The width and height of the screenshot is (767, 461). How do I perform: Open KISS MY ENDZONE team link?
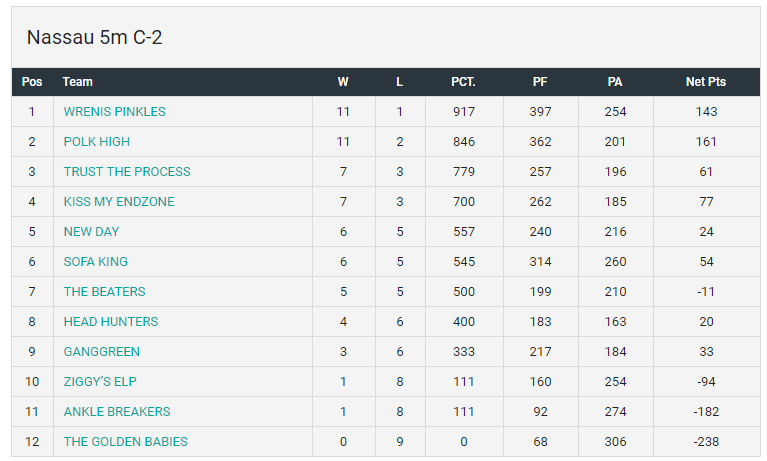coord(118,202)
